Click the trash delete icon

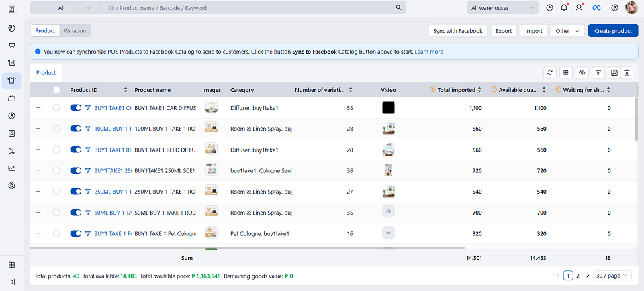tap(627, 72)
